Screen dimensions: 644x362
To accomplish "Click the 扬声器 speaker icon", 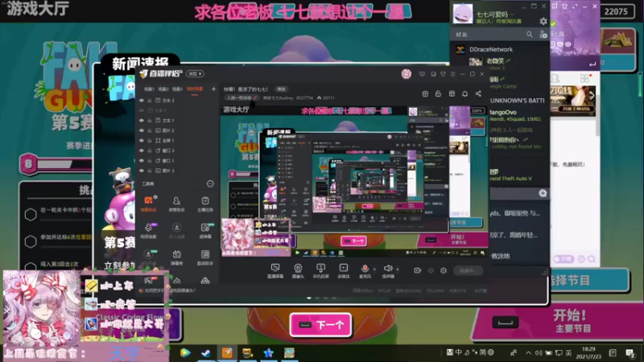I will [388, 269].
